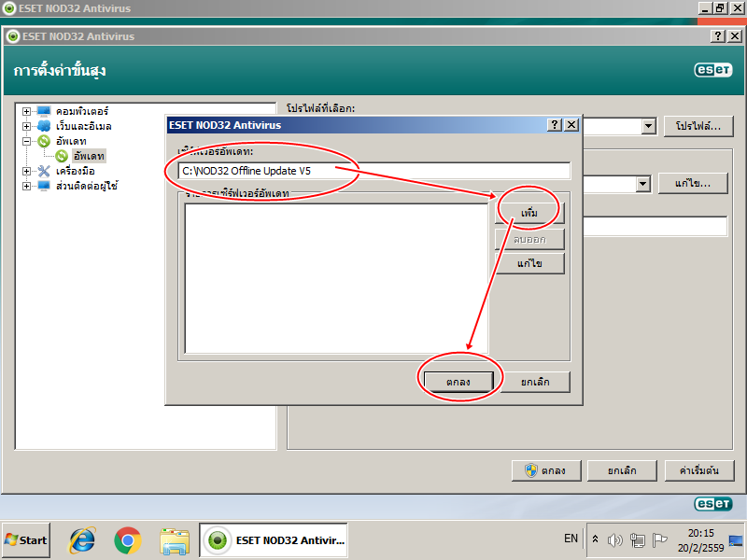Image resolution: width=747 pixels, height=560 pixels.
Task: Launch Google Chrome from the taskbar
Action: pyautogui.click(x=128, y=540)
